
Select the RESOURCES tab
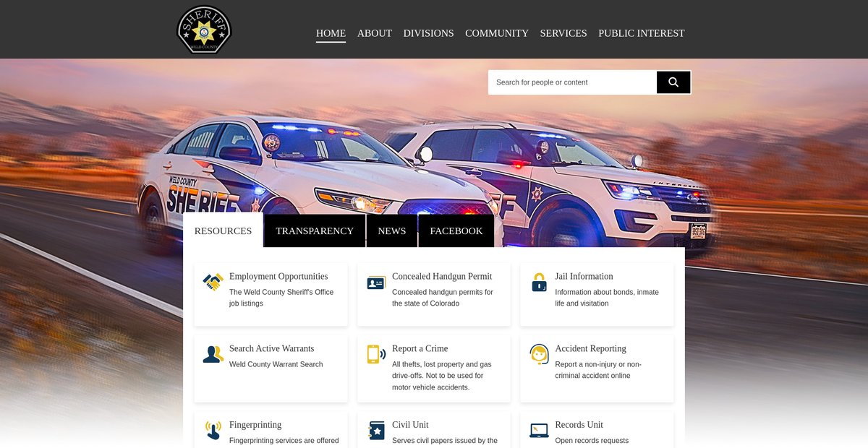point(223,231)
